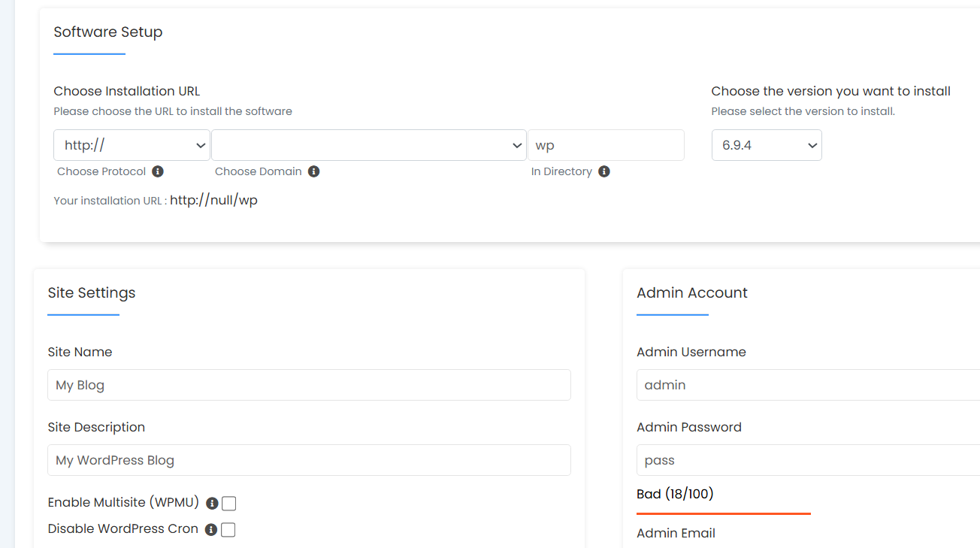The image size is (980, 548).
Task: Click the 'Choose the version you want to install' label
Action: pos(831,91)
